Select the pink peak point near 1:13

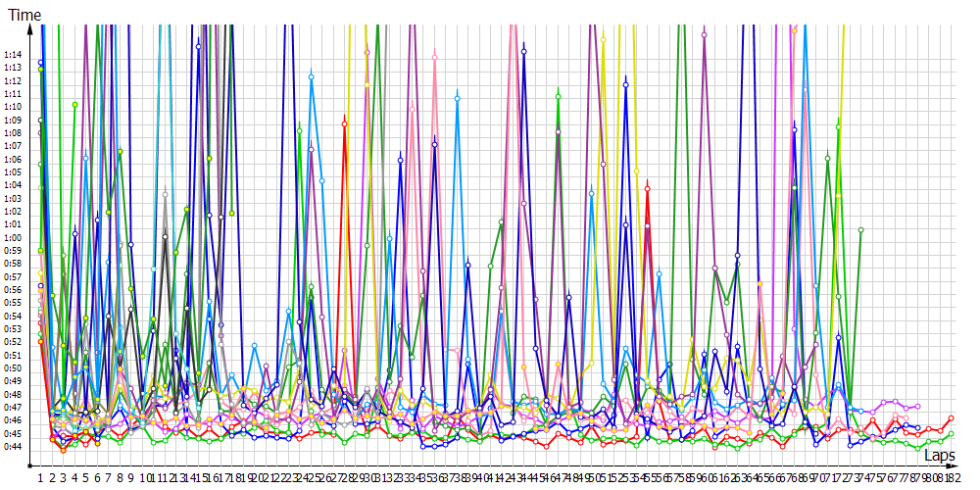434,59
